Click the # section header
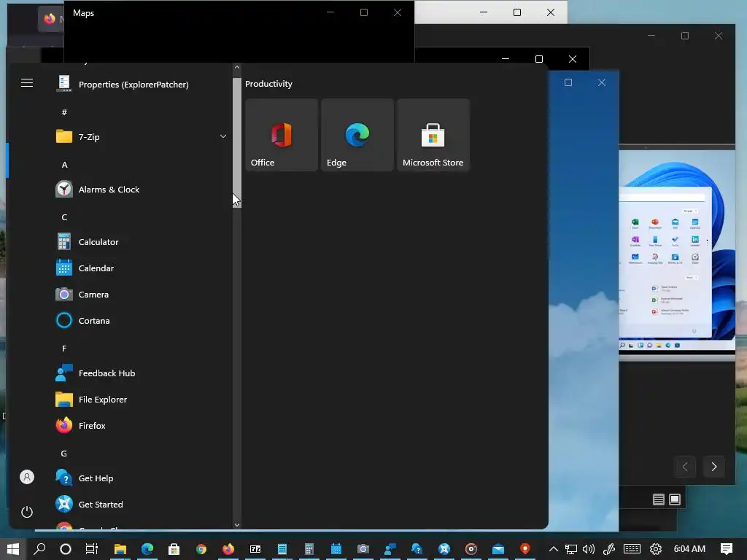This screenshot has width=747, height=560. pyautogui.click(x=64, y=112)
